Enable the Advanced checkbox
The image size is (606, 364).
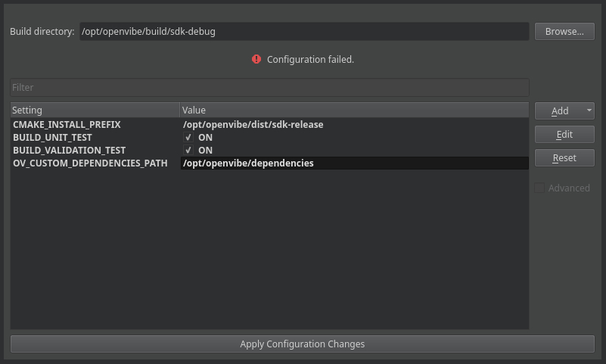coord(539,188)
